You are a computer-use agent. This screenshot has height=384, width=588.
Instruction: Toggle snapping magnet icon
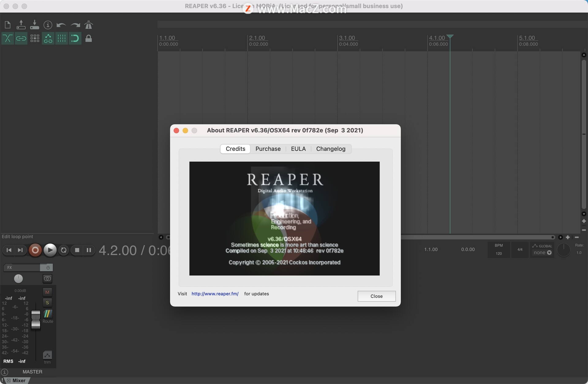tap(75, 38)
